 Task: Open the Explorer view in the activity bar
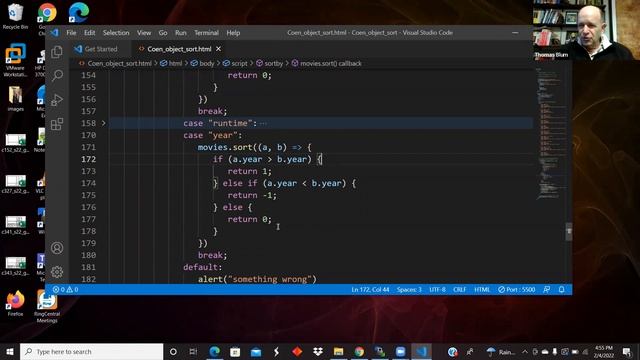tap(57, 52)
